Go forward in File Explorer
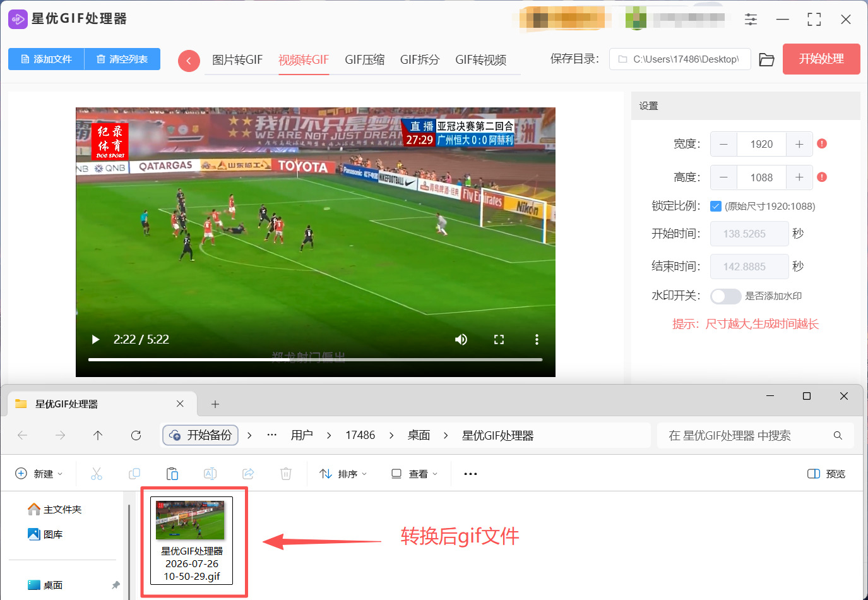Image resolution: width=868 pixels, height=600 pixels. [x=60, y=435]
